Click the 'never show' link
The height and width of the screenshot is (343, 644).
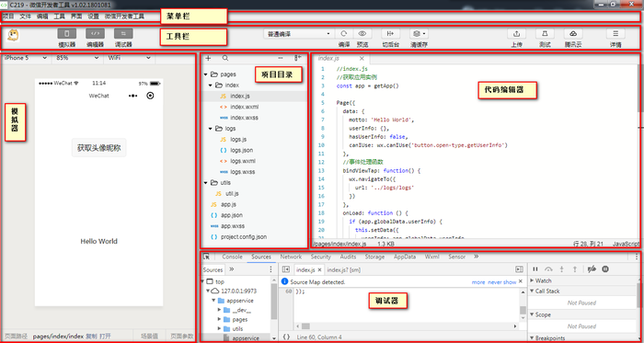(x=502, y=282)
